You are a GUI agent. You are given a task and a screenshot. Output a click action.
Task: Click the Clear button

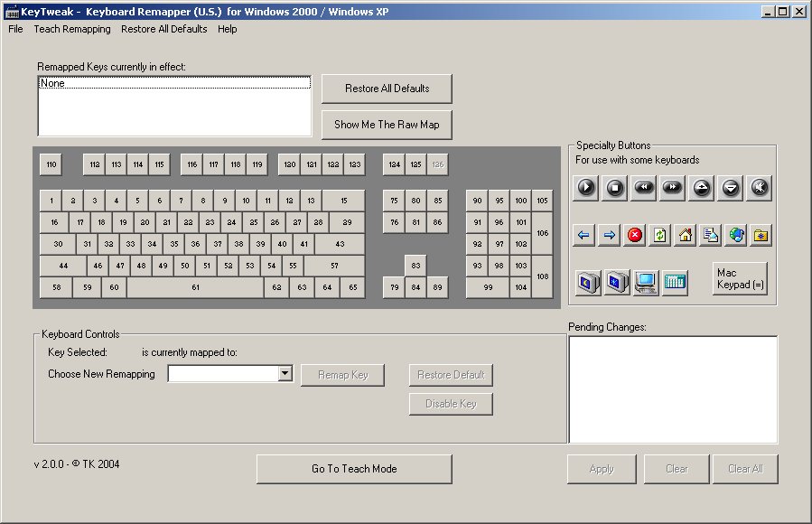click(x=677, y=469)
